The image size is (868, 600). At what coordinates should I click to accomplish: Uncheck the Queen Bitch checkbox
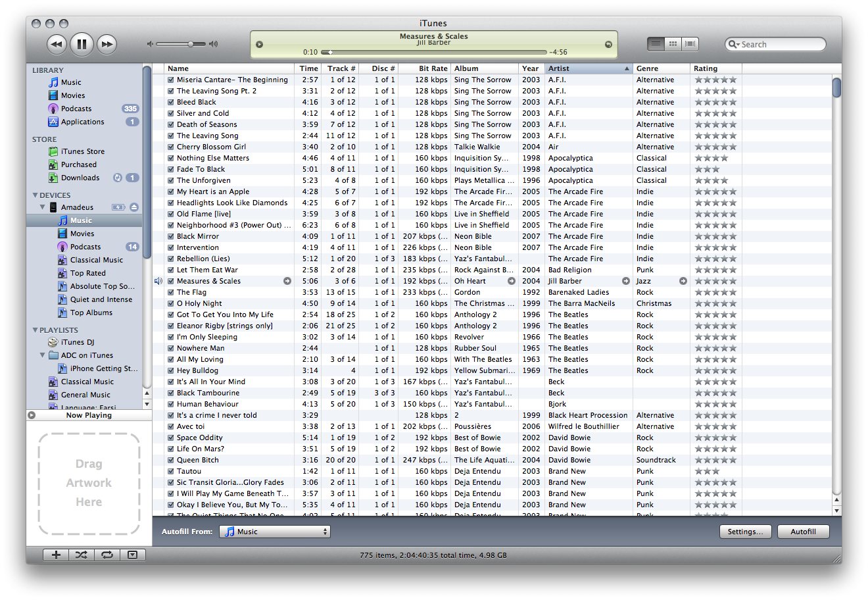(x=170, y=460)
